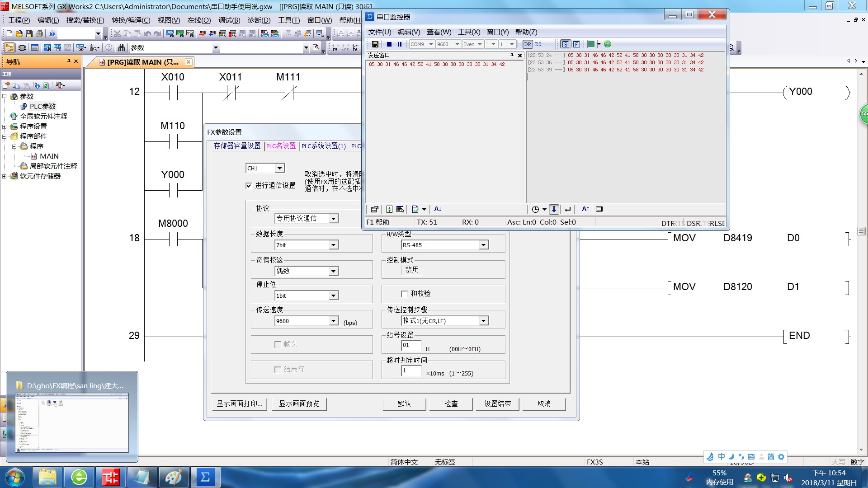Click the 默认 button
The width and height of the screenshot is (868, 488).
[404, 404]
